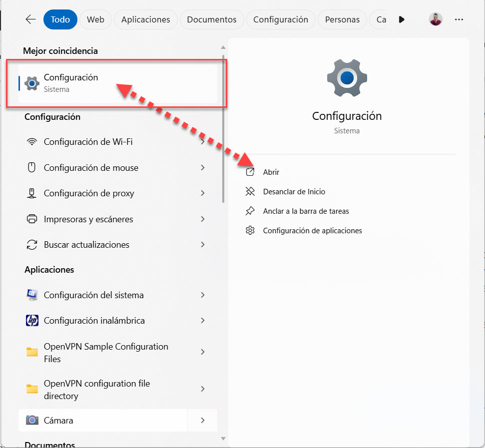Expand Configuración del sistema chevron

click(x=203, y=295)
